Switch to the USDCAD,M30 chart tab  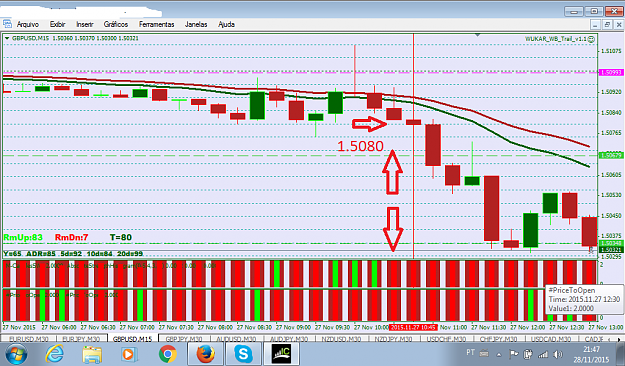(x=551, y=339)
